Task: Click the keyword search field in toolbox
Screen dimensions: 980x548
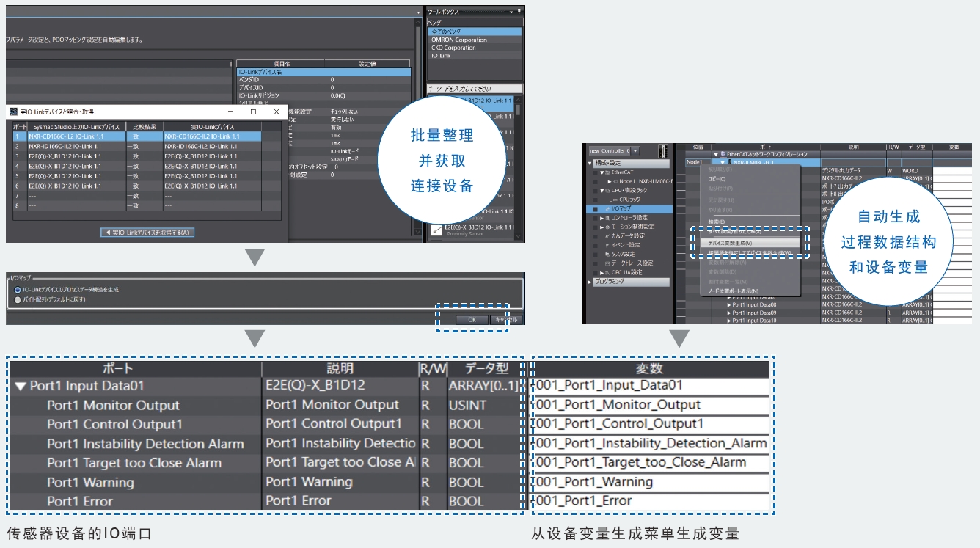Action: pos(474,89)
